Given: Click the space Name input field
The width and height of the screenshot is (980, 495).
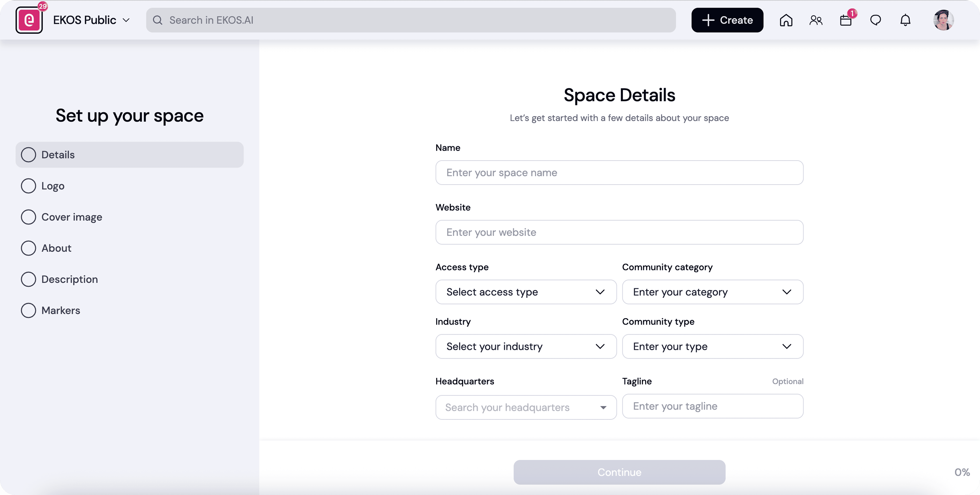Looking at the screenshot, I should (619, 173).
